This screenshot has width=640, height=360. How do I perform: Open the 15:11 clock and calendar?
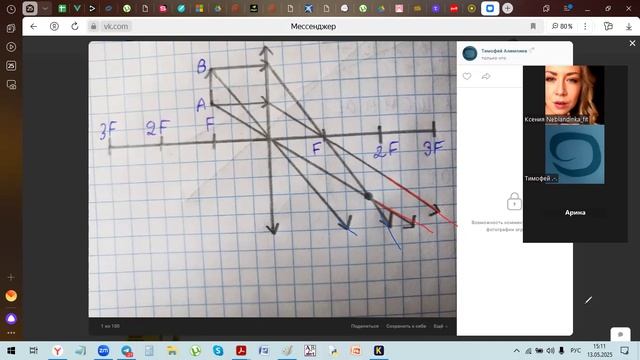pos(599,351)
